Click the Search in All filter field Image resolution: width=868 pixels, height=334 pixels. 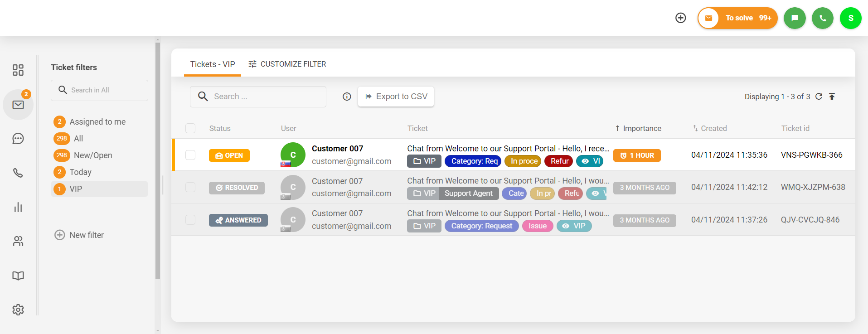tap(99, 90)
